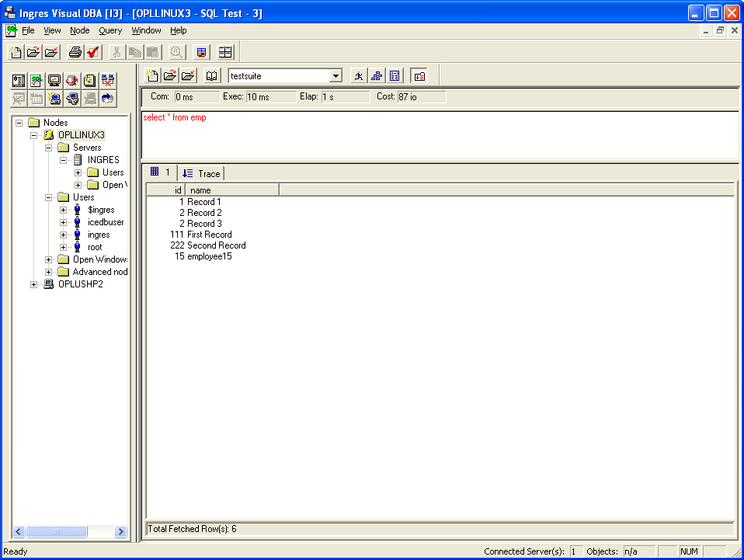Expand the $ingres user

click(63, 210)
